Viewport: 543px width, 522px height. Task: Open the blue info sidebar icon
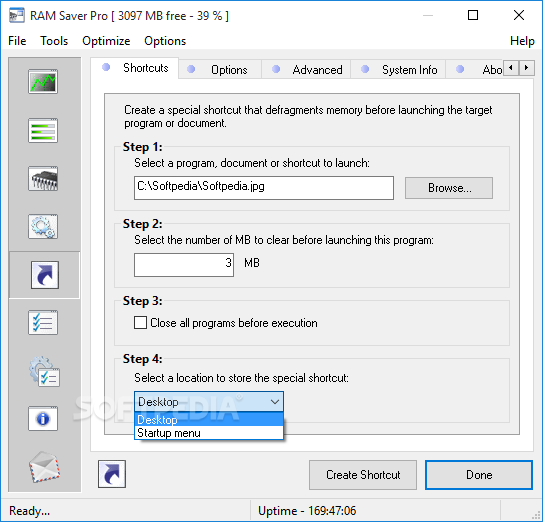tap(43, 419)
